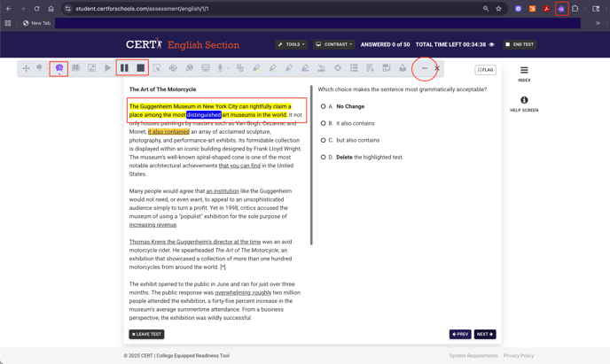Select answer B 'it also contains'
610x364 pixels.
(324, 123)
